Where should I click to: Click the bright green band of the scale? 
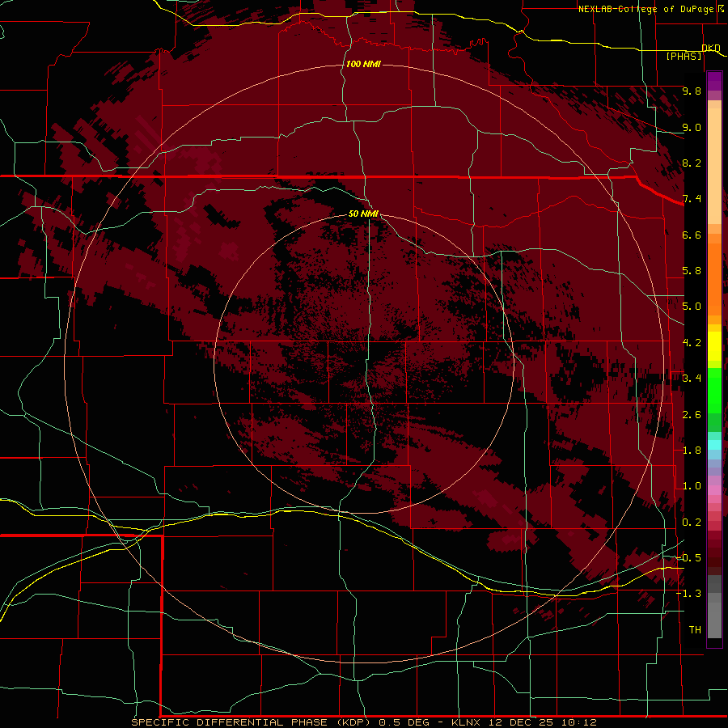[714, 392]
